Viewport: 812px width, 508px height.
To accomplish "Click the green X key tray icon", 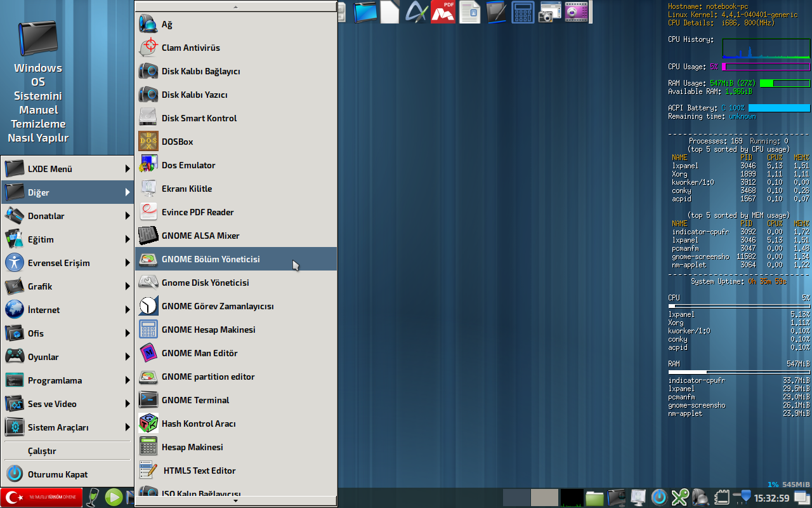I will 680,497.
